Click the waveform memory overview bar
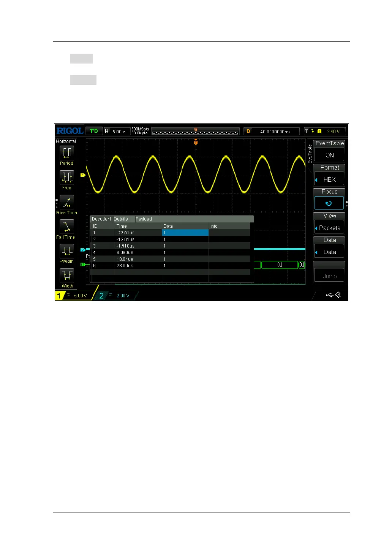392x554 pixels. 195,131
